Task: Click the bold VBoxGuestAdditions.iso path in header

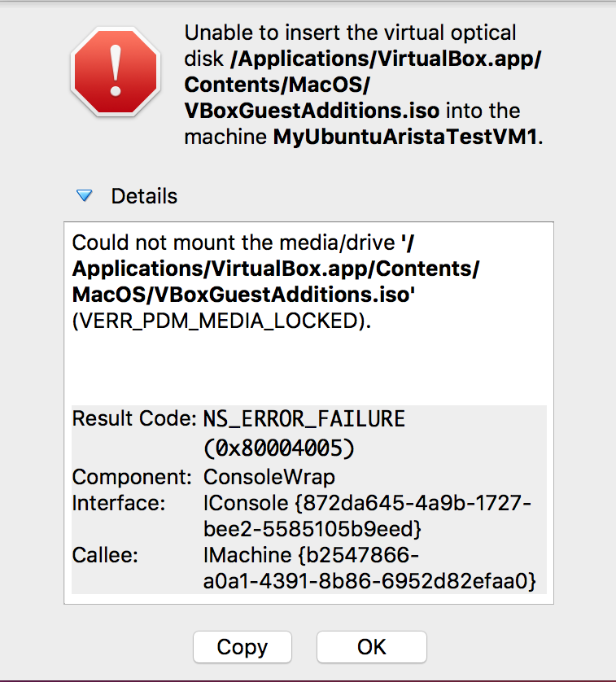Action: (x=312, y=111)
